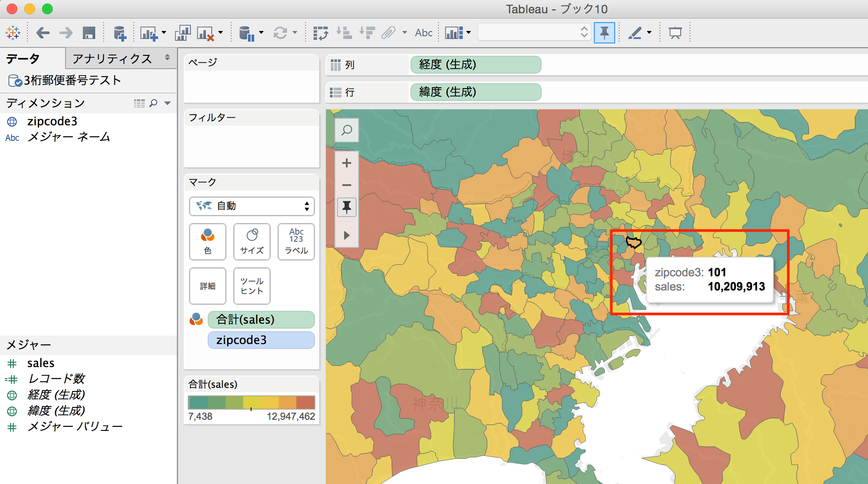Toggle worksheet highlighting pin in toolbar
The height and width of the screenshot is (484, 868).
click(x=605, y=32)
